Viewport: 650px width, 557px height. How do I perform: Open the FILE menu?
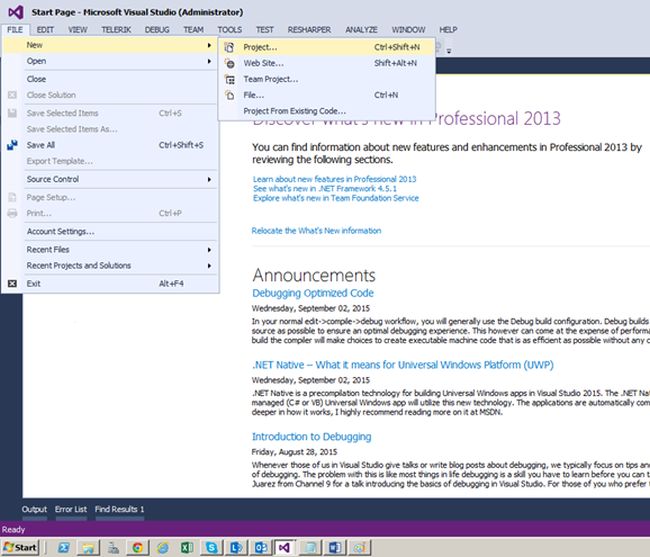(15, 30)
